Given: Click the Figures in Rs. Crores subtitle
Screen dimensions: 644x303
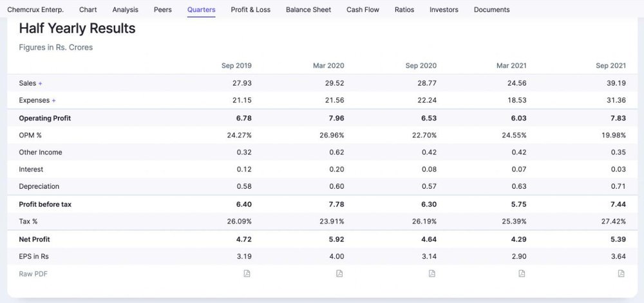Looking at the screenshot, I should coord(56,47).
